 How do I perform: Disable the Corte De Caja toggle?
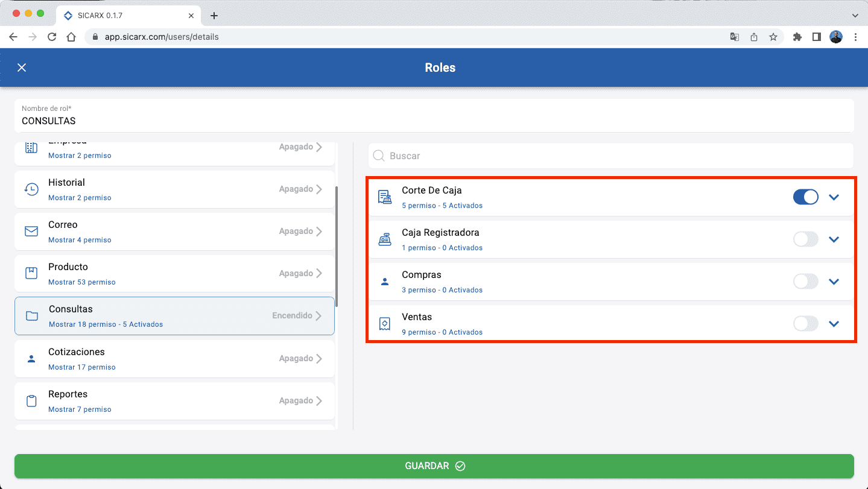click(805, 197)
